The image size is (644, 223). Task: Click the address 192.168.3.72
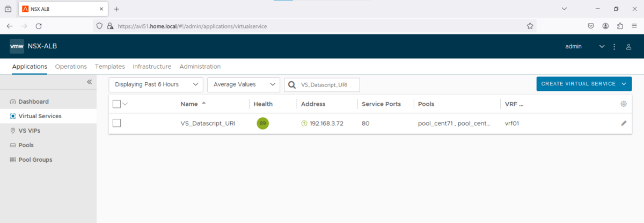tap(326, 123)
